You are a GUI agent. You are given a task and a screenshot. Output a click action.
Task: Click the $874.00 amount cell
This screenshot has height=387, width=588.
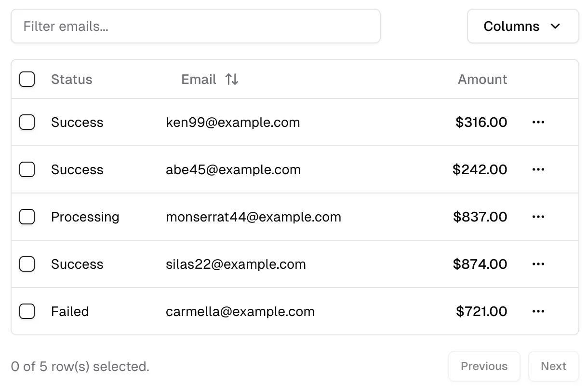480,264
